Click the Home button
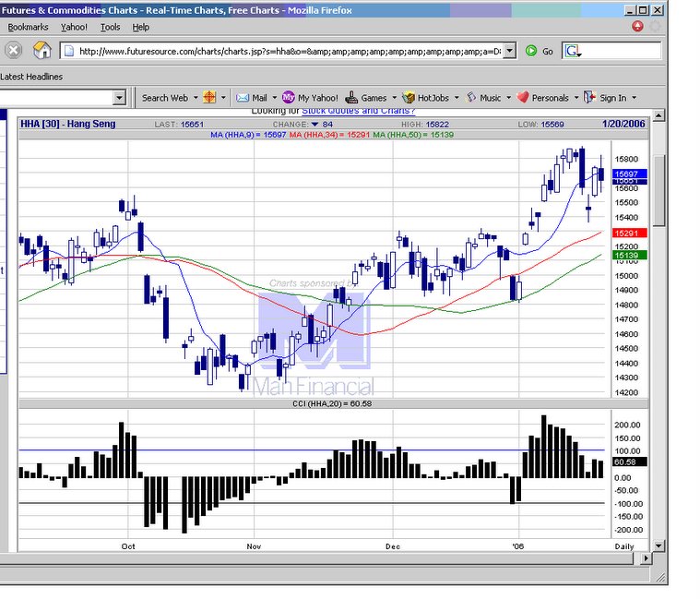700x599 pixels. [x=42, y=50]
